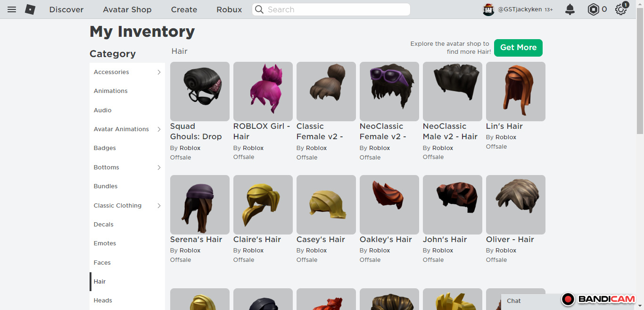Open the Squad Ghouls hair thumbnail
The height and width of the screenshot is (310, 644).
click(199, 91)
